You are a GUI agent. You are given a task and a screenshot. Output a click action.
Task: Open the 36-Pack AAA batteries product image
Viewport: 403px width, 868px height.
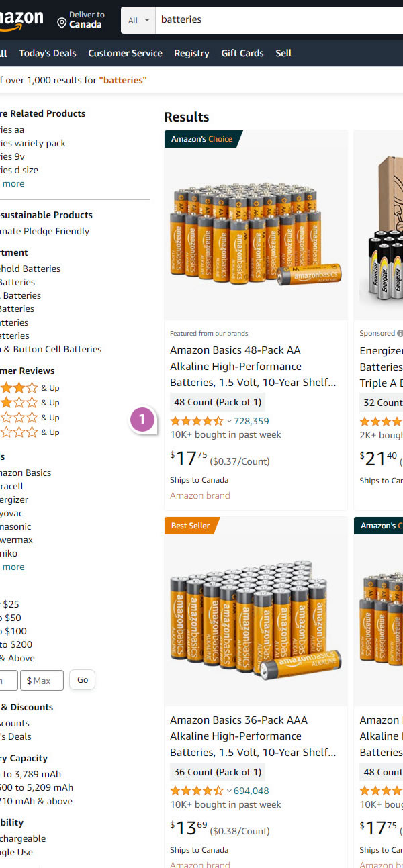coord(255,612)
